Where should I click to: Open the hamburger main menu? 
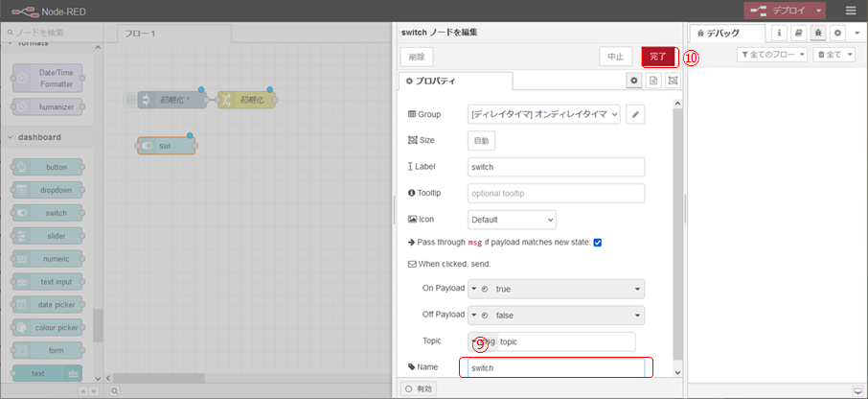coord(851,11)
